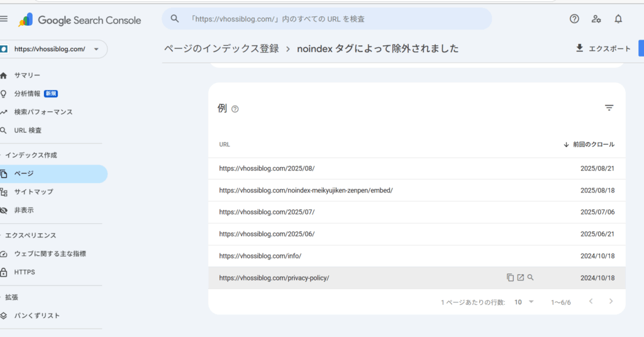Click the help question mark icon
Screen dimensions: 644x337
[x=574, y=19]
